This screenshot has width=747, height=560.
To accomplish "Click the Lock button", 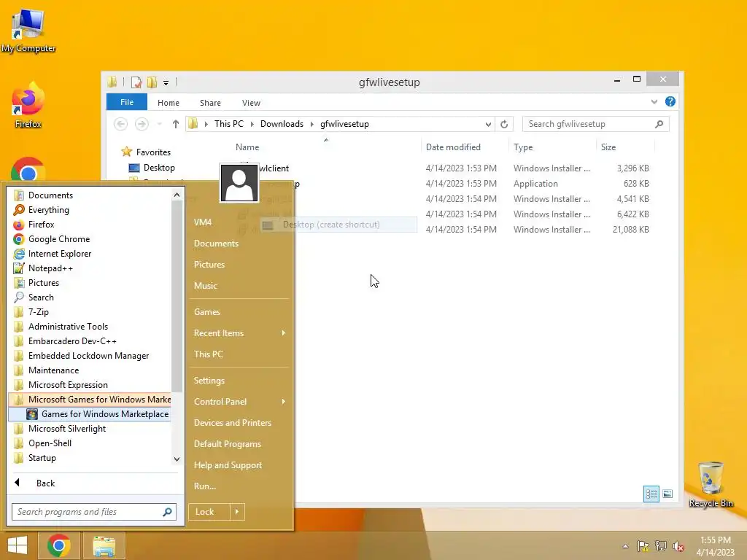I will pyautogui.click(x=209, y=512).
